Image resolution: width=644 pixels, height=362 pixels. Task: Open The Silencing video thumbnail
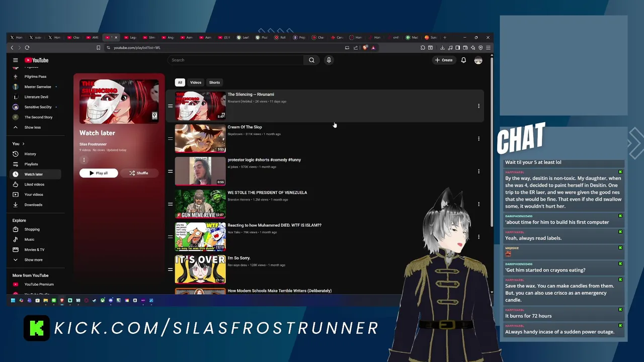coord(200,106)
